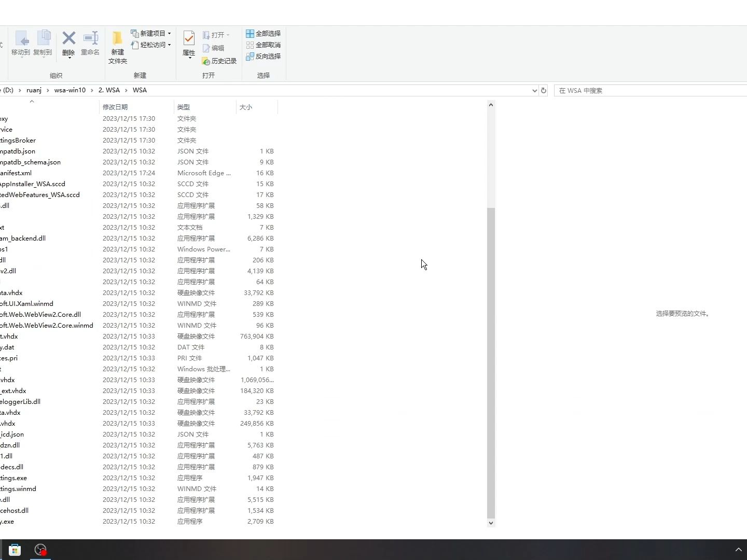Expand the dropdown arrow under 属性
Screen dimensions: 747x560
[x=189, y=58]
